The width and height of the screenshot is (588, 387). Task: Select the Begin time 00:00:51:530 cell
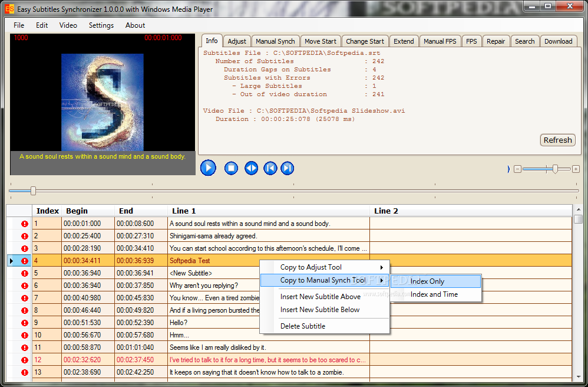(x=88, y=323)
